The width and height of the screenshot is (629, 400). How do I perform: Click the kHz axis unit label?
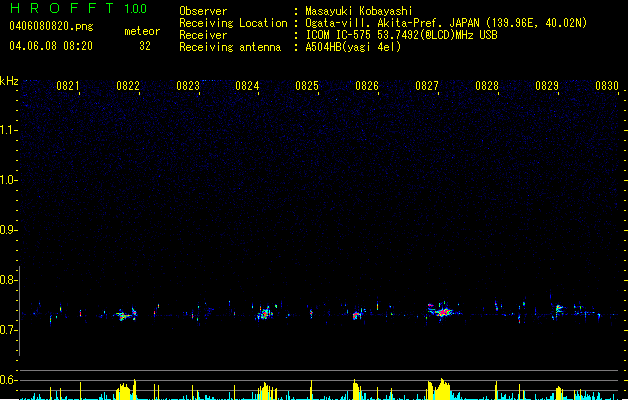coord(9,81)
